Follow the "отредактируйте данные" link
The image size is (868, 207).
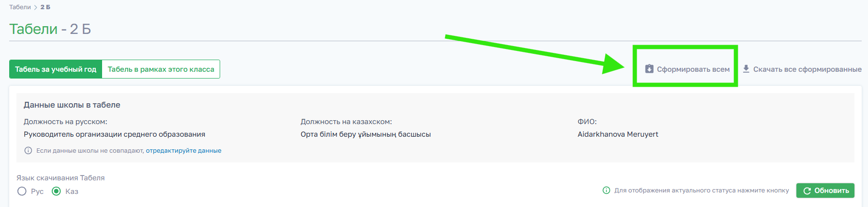point(183,151)
